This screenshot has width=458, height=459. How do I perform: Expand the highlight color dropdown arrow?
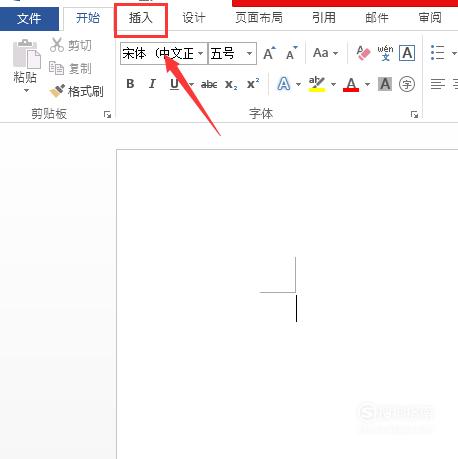tap(333, 84)
